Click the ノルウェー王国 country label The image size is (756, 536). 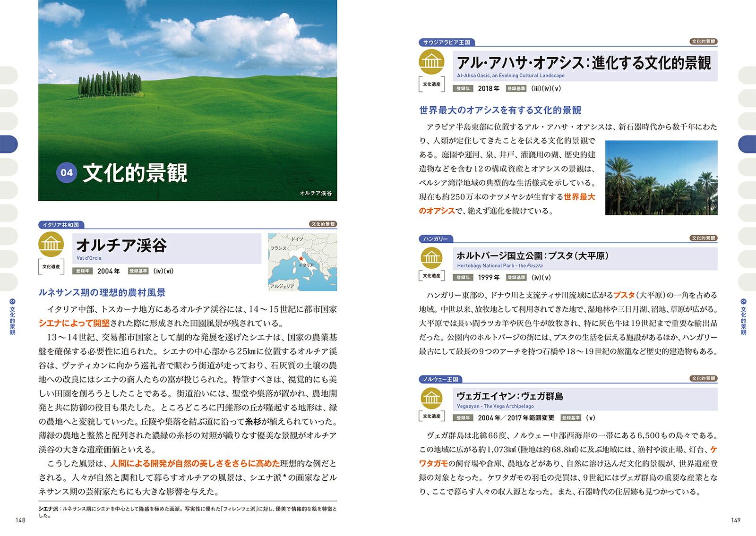[x=440, y=379]
